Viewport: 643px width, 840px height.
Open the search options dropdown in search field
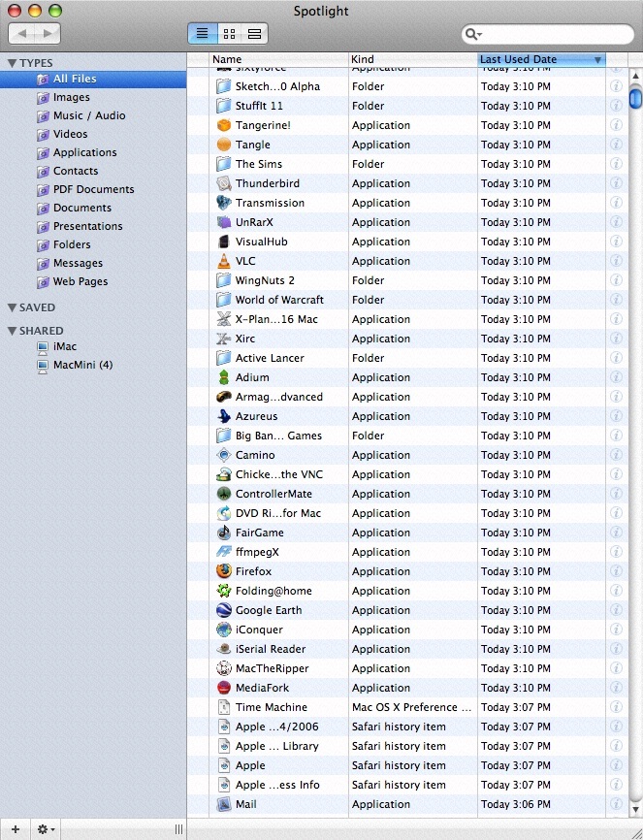click(x=473, y=34)
